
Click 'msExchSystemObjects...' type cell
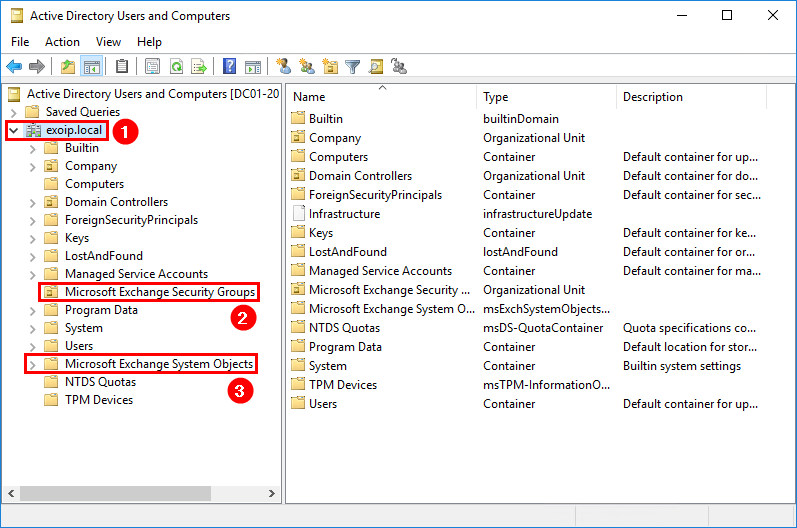[x=546, y=308]
